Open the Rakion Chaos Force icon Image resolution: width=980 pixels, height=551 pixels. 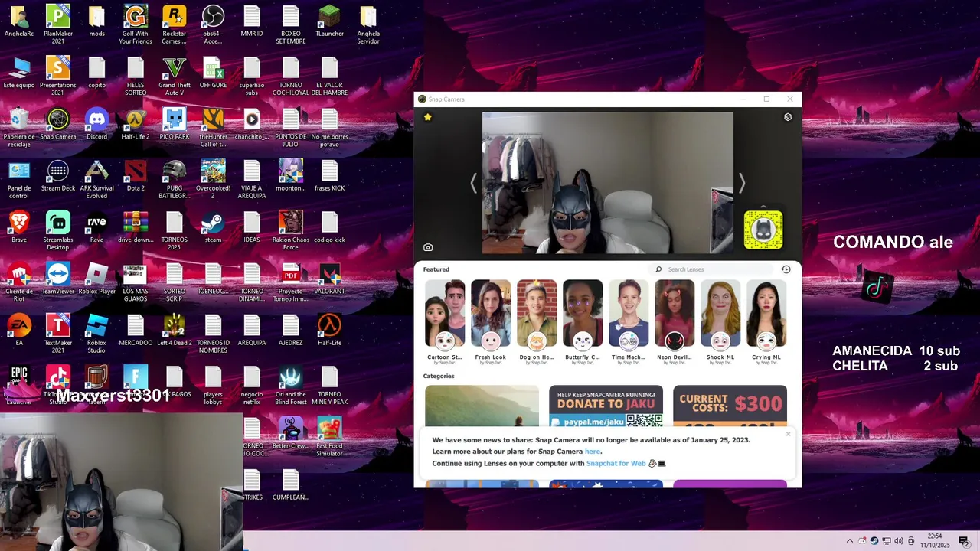click(x=291, y=231)
